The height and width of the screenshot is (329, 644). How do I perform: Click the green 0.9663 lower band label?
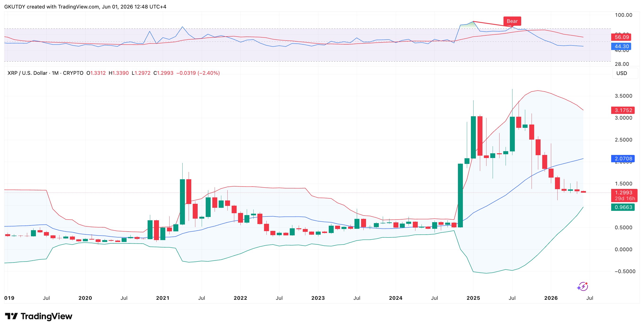623,207
